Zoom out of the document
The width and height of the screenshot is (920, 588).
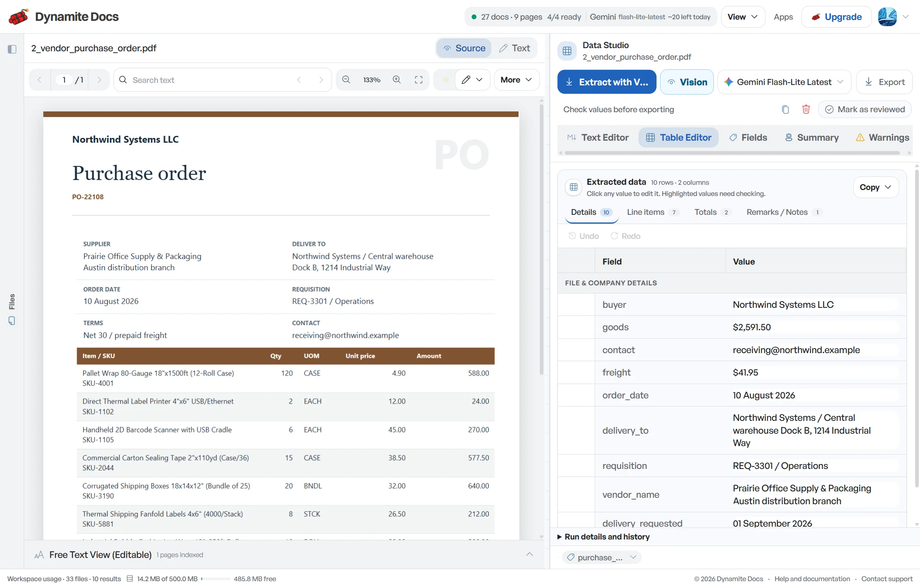[x=346, y=80]
